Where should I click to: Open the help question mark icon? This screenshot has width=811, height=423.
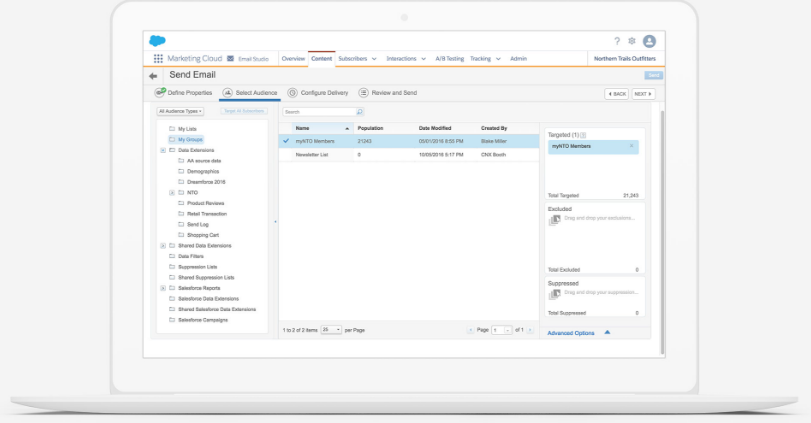[x=616, y=41]
